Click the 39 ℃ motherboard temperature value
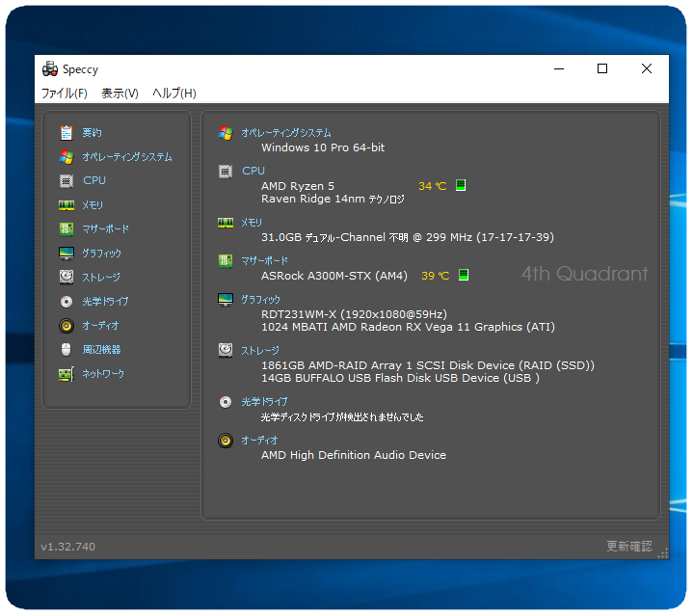Screen dimensions: 693x616 coord(436,276)
